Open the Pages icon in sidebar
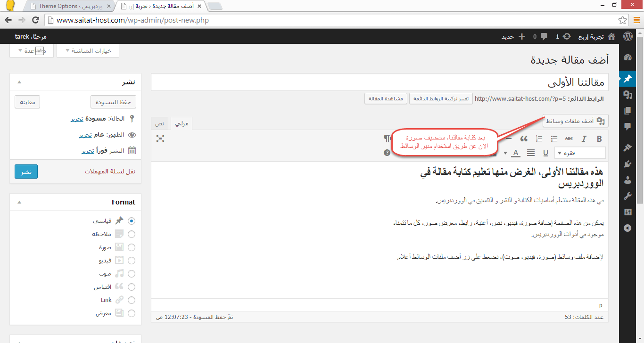Viewport: 644px width, 343px height. [x=627, y=111]
